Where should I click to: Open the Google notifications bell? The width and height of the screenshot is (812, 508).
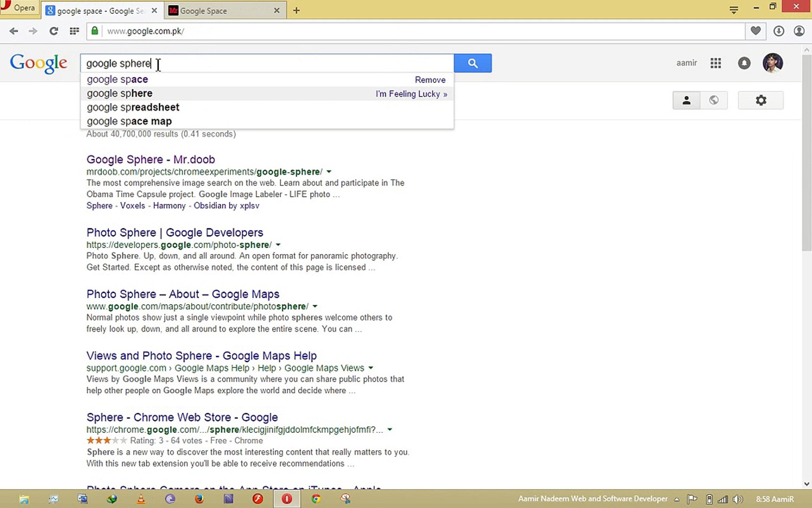coord(744,63)
